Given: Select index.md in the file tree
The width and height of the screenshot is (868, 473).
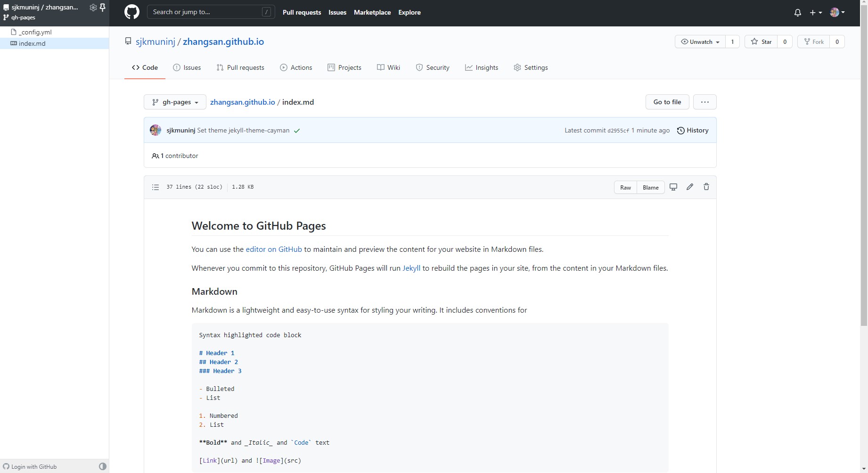Looking at the screenshot, I should click(x=54, y=43).
